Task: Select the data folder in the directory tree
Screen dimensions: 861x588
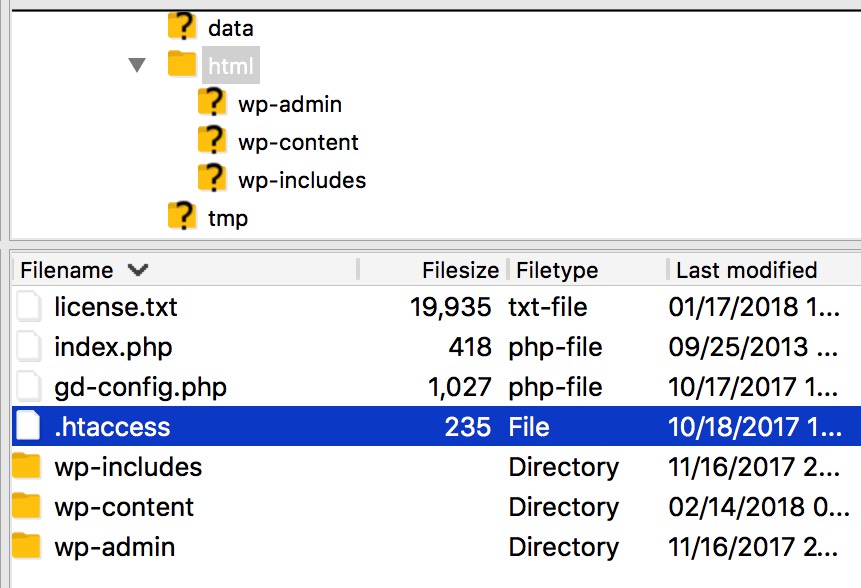Action: click(231, 26)
